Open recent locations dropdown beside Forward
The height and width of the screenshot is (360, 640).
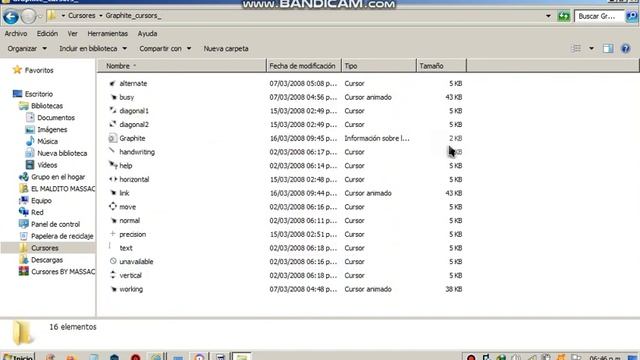click(x=40, y=17)
